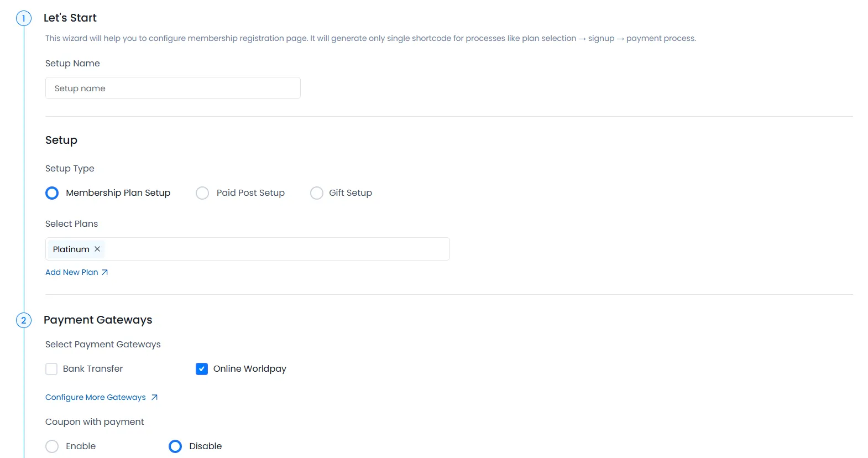
Task: Click the Payment Gateways step heading
Action: (x=98, y=320)
